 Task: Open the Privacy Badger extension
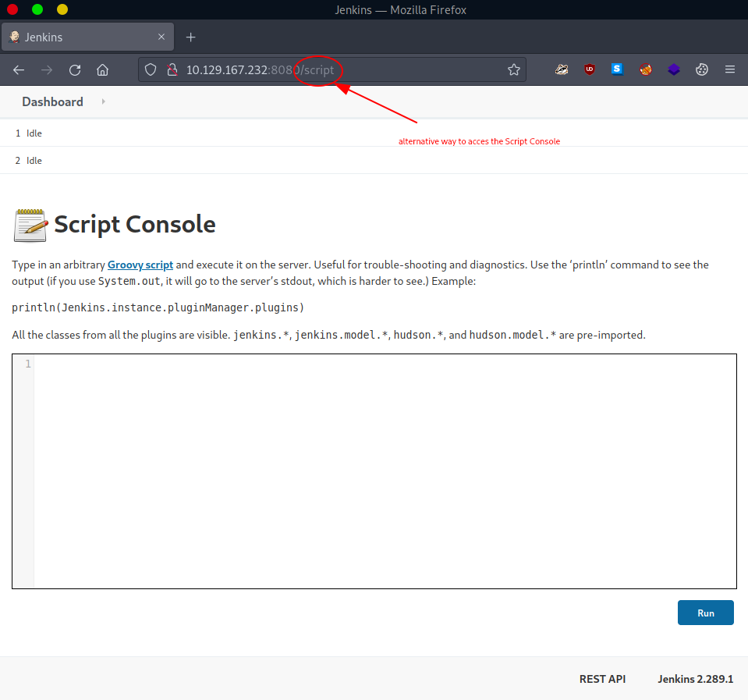click(x=562, y=69)
